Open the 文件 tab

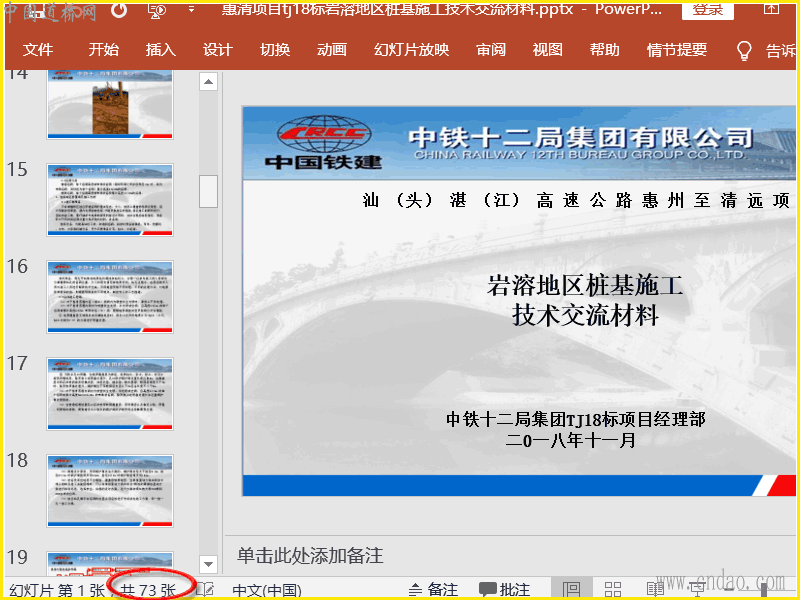[38, 50]
